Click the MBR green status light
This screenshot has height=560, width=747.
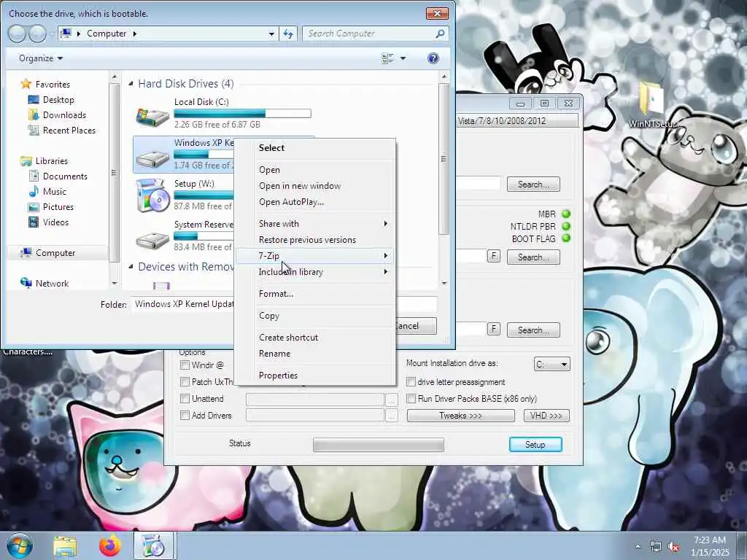pyautogui.click(x=566, y=214)
